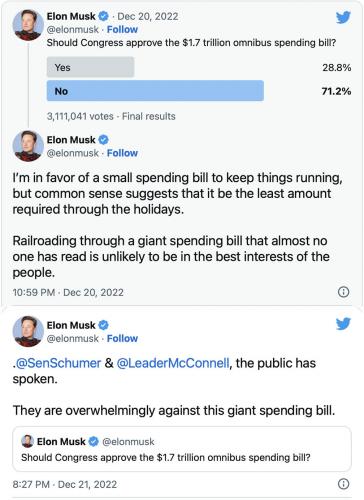The image size is (364, 500).
Task: Follow from the second tweet header
Action: tap(122, 153)
